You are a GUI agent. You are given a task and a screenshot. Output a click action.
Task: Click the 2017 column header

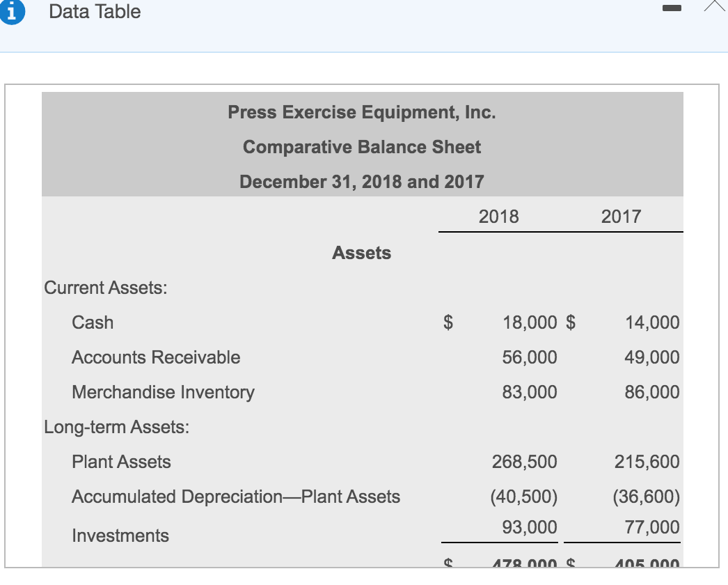point(622,217)
